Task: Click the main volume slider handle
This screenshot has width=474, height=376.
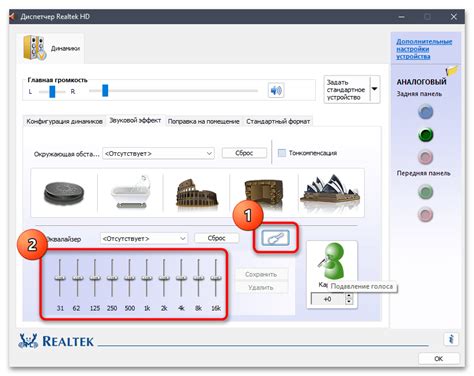Action: (x=105, y=90)
